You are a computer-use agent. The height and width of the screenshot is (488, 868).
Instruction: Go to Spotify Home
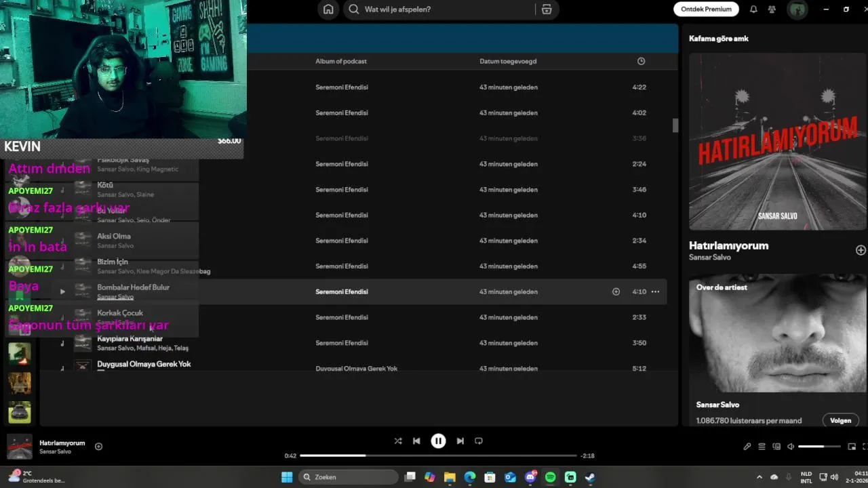(328, 9)
